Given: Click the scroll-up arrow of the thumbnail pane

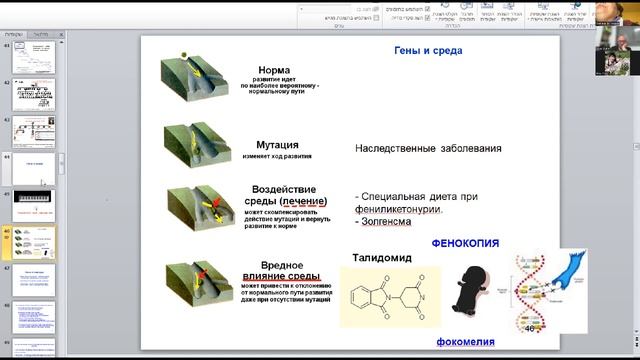Looking at the screenshot, I should [x=62, y=42].
